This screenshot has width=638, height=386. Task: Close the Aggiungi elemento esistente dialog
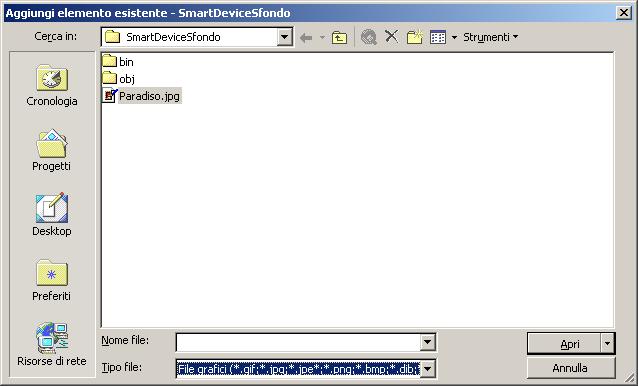point(623,13)
